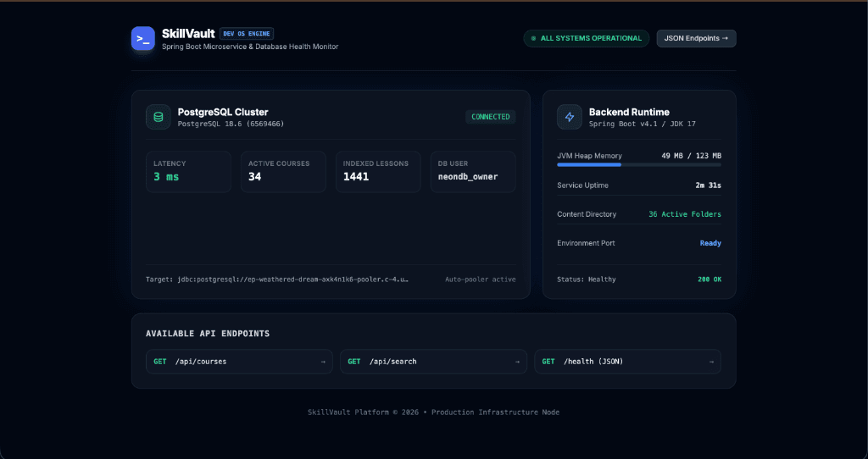Click the green status dot before ALL SYSTEMS OPERATIONAL

[534, 39]
